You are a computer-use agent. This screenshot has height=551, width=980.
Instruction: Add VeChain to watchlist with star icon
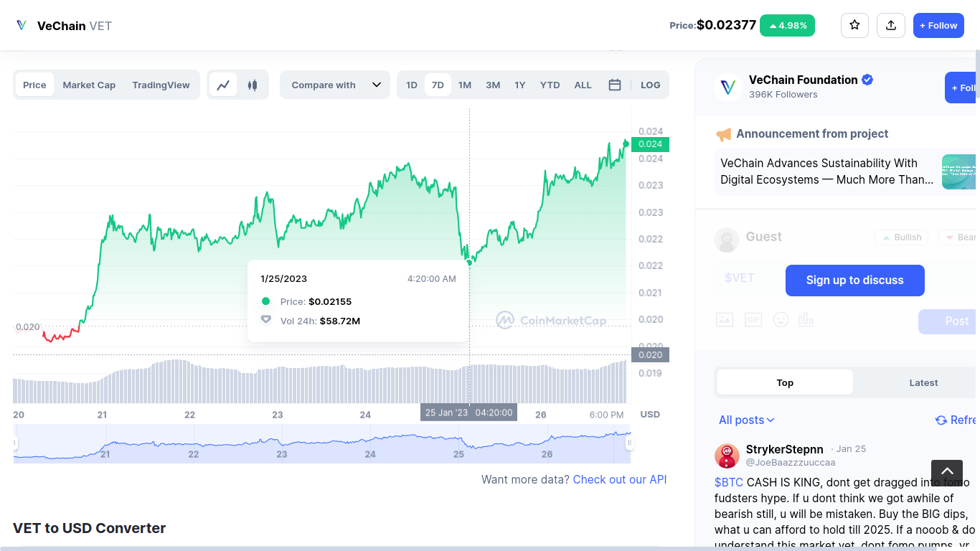[x=854, y=25]
